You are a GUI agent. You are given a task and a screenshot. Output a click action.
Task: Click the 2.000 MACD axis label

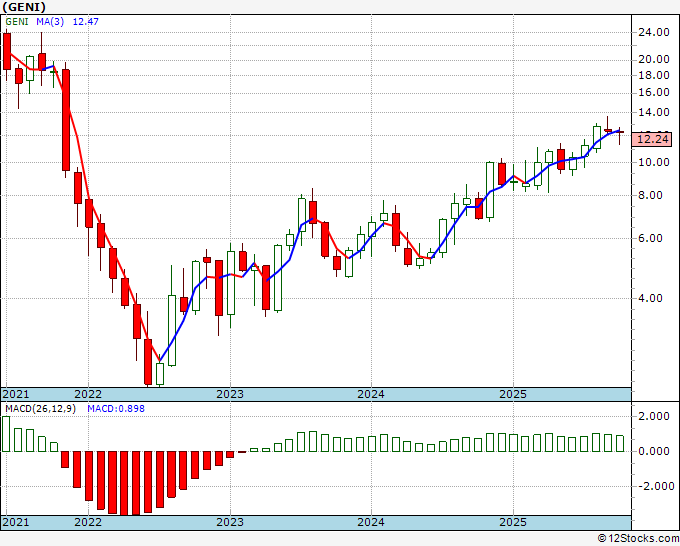654,416
